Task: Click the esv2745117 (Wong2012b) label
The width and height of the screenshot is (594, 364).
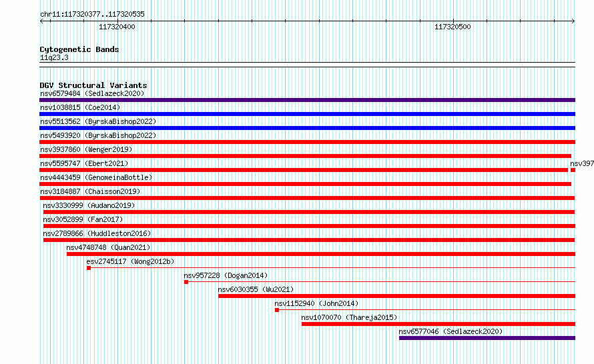Action: click(130, 261)
